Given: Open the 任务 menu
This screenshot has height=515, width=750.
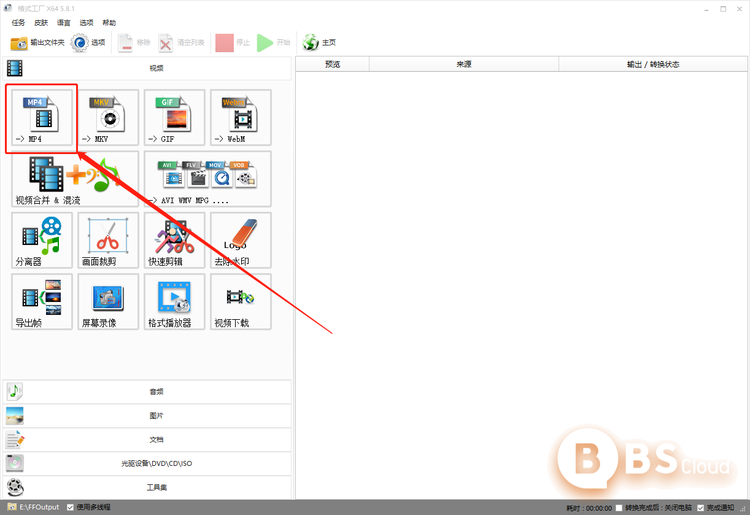Looking at the screenshot, I should [x=18, y=22].
